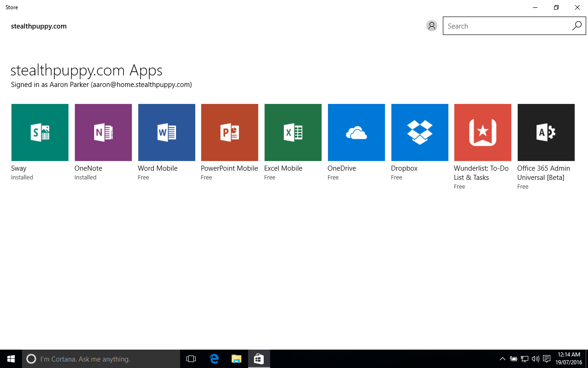Click the Dropbox name label
Viewport: 588px width, 368px height.
404,168
